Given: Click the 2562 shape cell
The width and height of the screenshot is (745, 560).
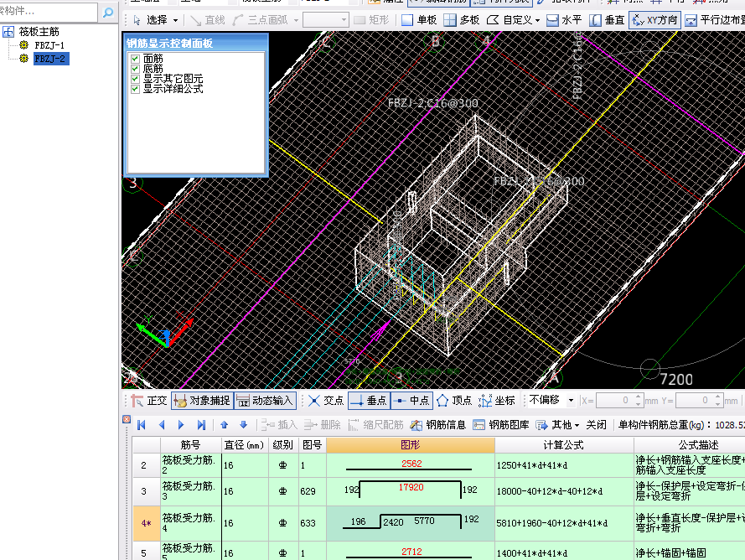Looking at the screenshot, I should point(411,465).
